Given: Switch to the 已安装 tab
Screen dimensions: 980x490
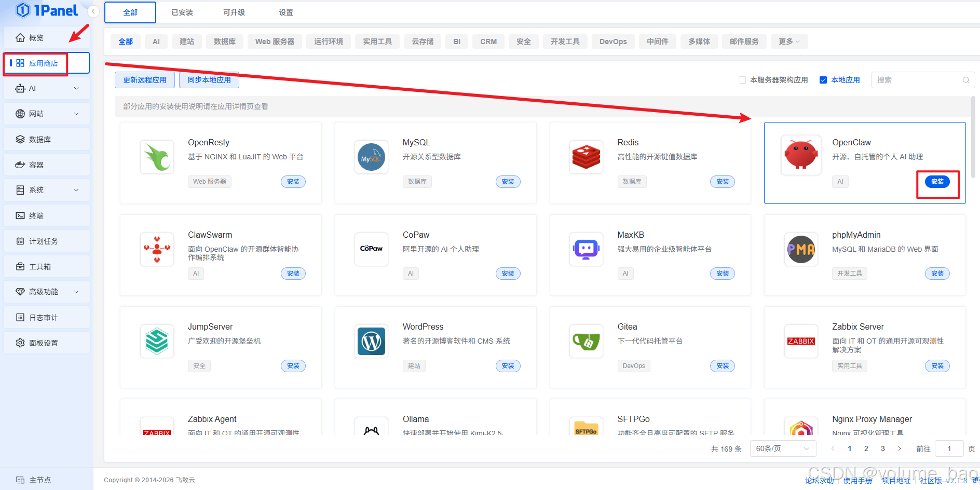Looking at the screenshot, I should point(182,12).
